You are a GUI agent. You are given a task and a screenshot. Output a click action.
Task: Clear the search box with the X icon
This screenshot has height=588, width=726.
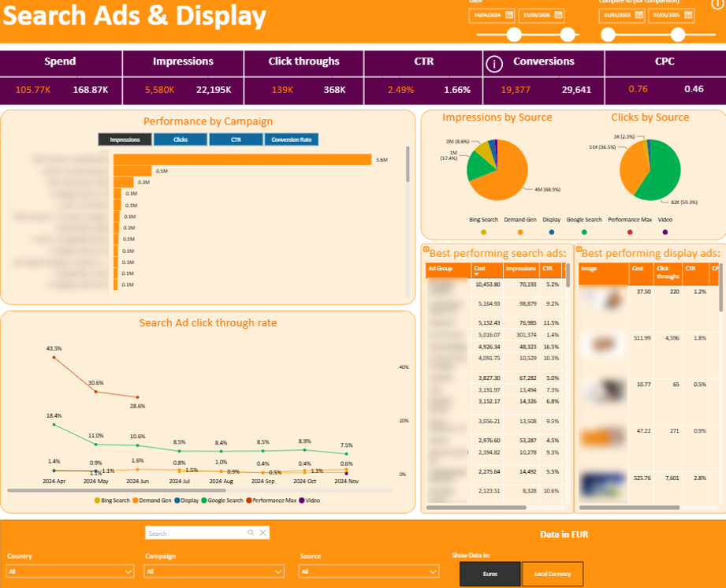pos(262,533)
